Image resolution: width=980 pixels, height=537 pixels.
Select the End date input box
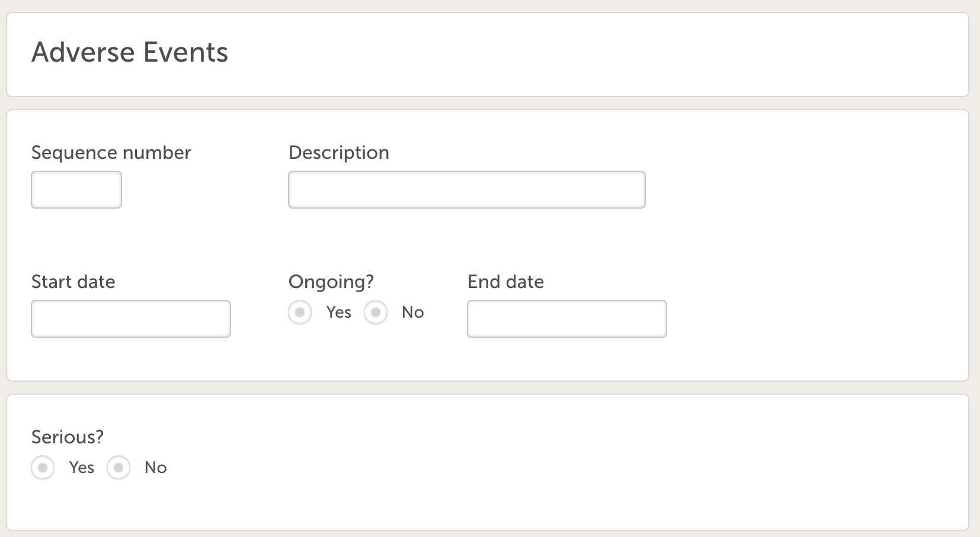pos(566,319)
